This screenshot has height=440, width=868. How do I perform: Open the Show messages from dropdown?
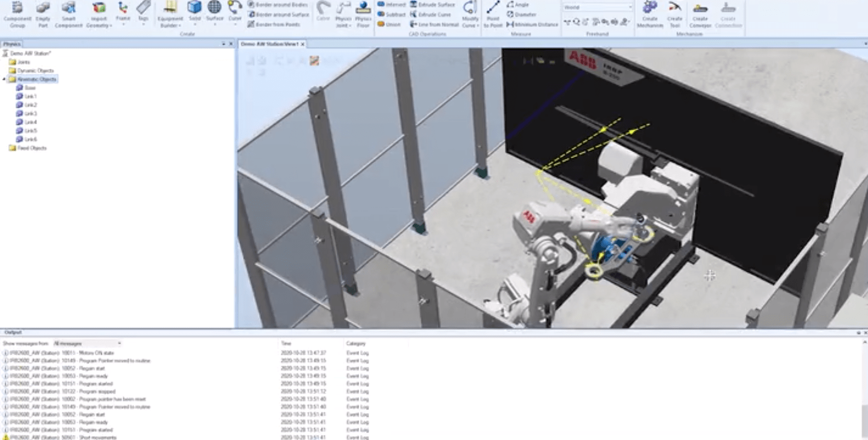[87, 344]
